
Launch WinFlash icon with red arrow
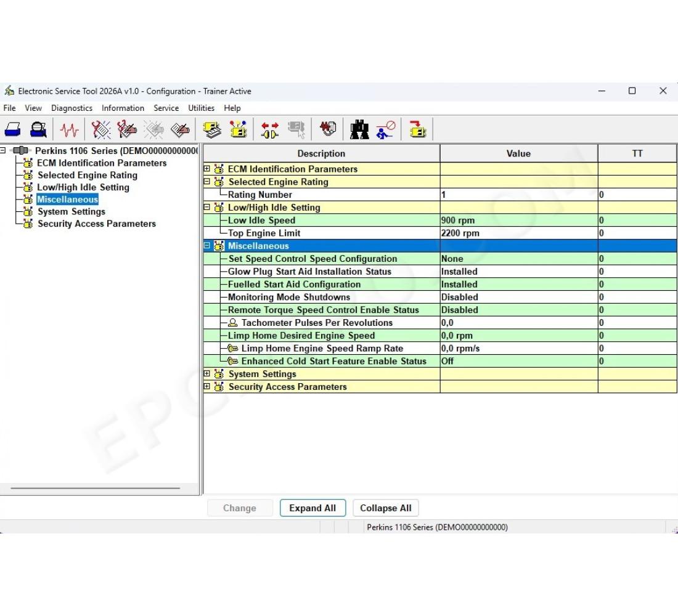(x=417, y=129)
